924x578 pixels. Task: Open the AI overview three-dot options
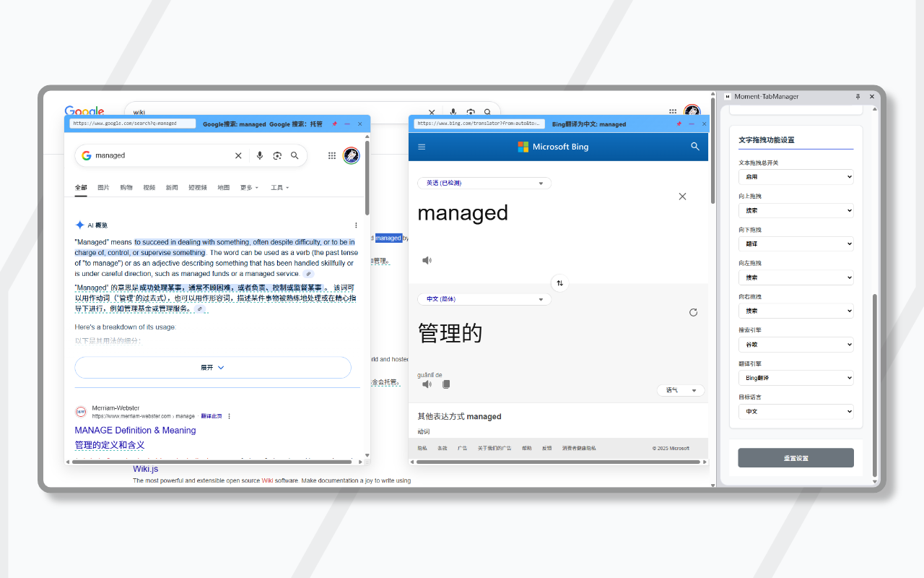[x=356, y=225]
